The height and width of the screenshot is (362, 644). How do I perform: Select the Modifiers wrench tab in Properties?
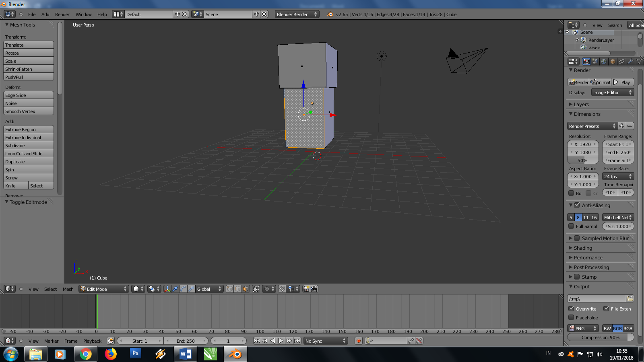(x=631, y=62)
